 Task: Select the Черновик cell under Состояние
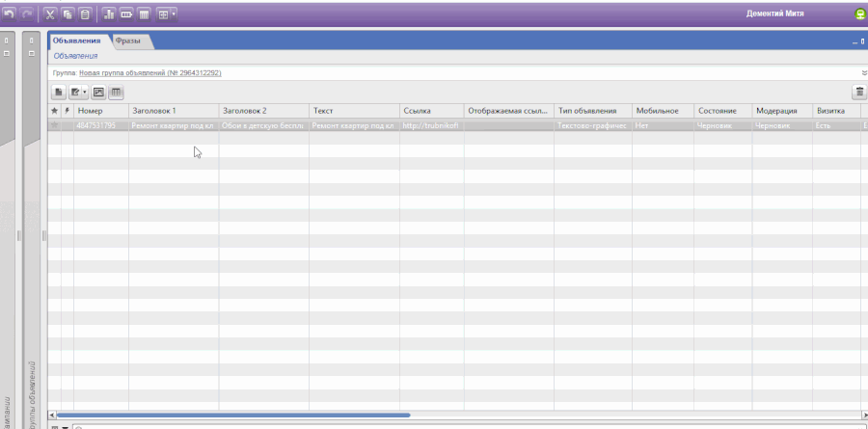point(723,125)
